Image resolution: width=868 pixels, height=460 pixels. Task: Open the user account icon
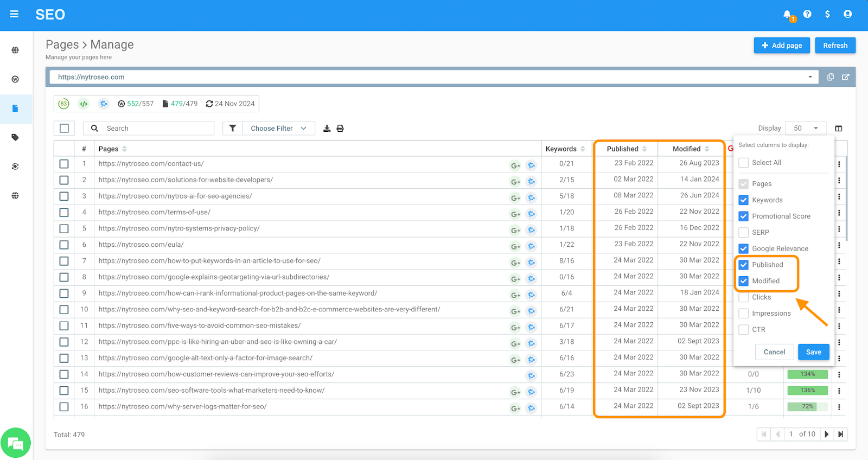[x=847, y=14]
